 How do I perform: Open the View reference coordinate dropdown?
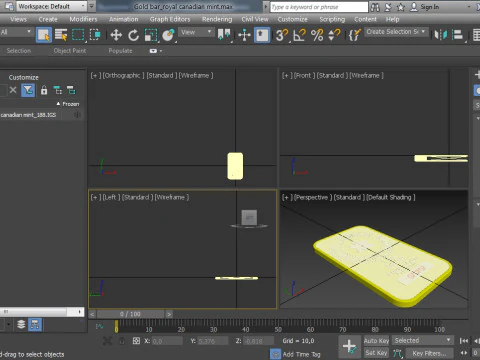click(x=196, y=32)
